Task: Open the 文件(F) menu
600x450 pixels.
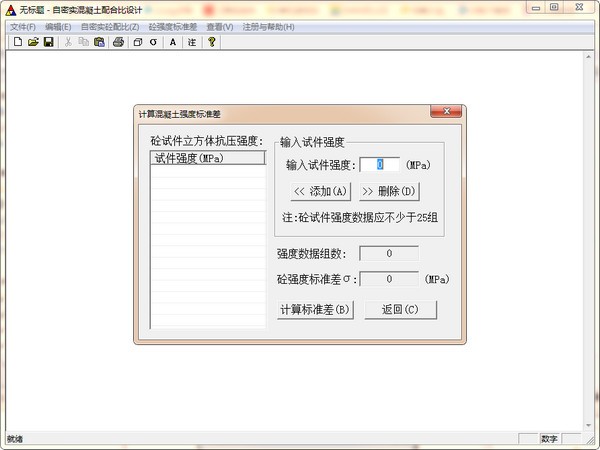Action: pyautogui.click(x=23, y=27)
